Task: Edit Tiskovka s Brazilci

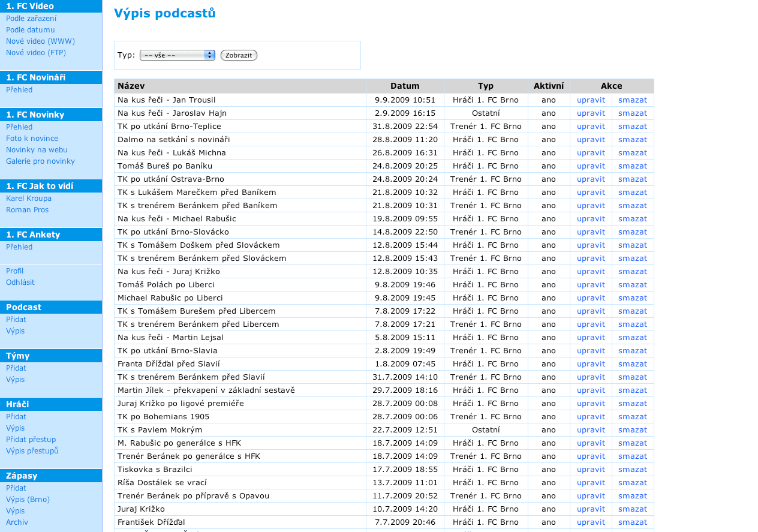Action: point(591,470)
